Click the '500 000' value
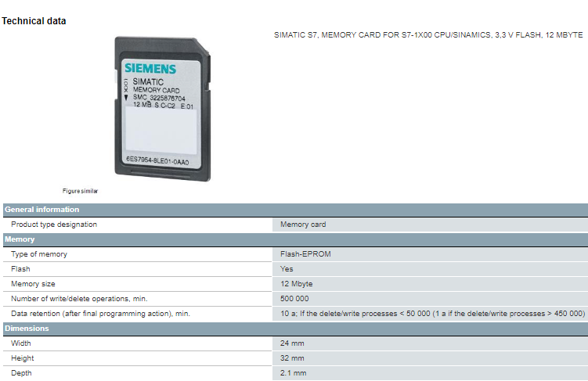The width and height of the screenshot is (588, 381). 294,299
